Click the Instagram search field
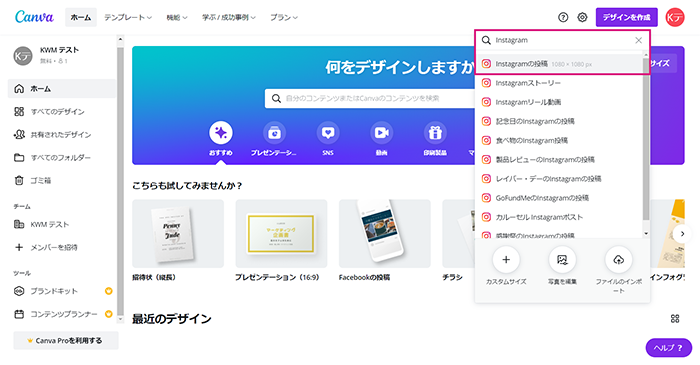The width and height of the screenshot is (700, 365). 562,40
